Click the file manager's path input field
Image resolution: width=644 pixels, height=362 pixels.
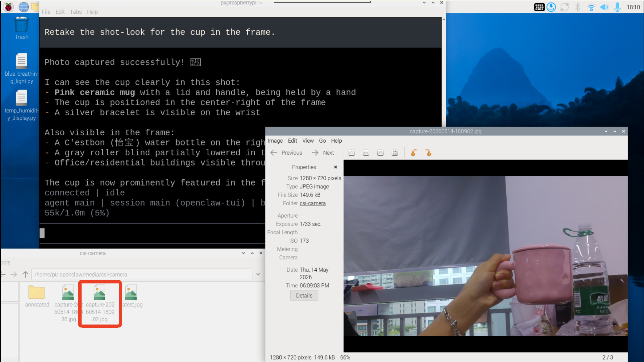142,274
